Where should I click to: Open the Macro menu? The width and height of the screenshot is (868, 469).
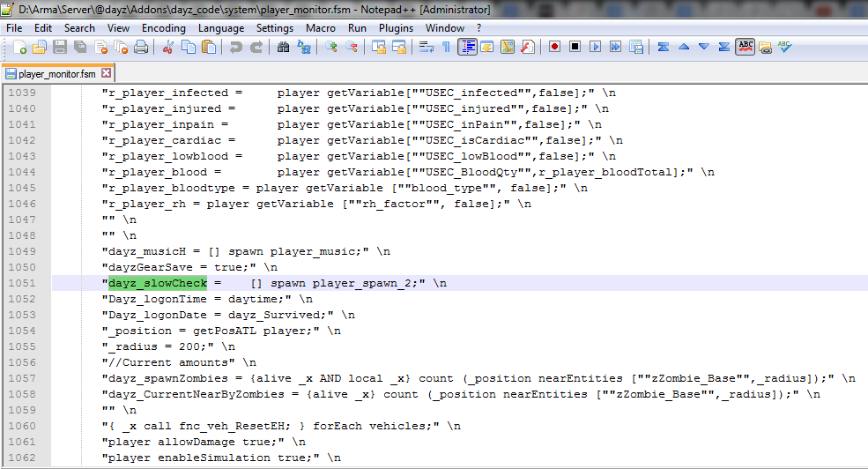coord(321,28)
